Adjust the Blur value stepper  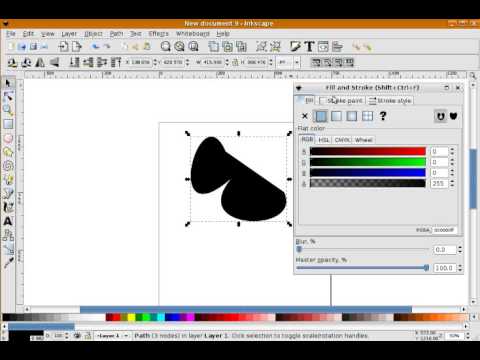coord(460,250)
